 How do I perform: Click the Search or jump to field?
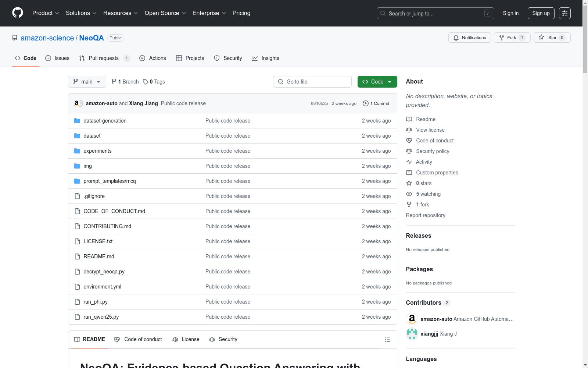point(435,13)
